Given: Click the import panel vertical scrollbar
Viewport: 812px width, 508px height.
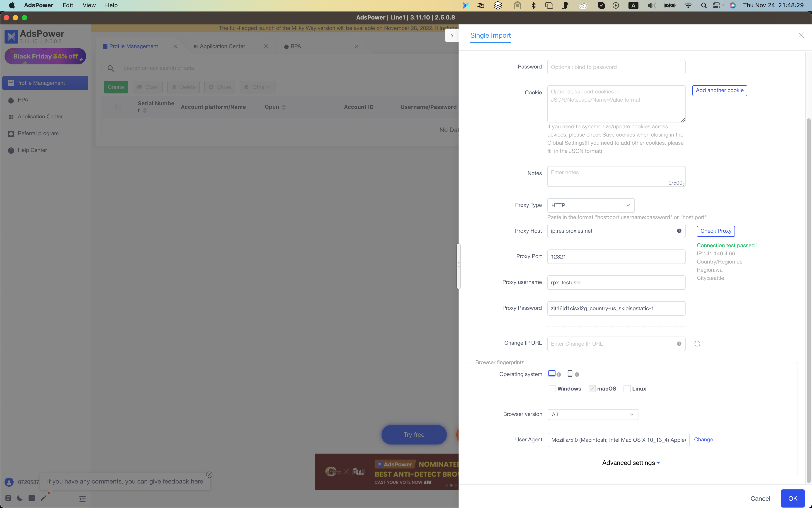Looking at the screenshot, I should [809, 301].
